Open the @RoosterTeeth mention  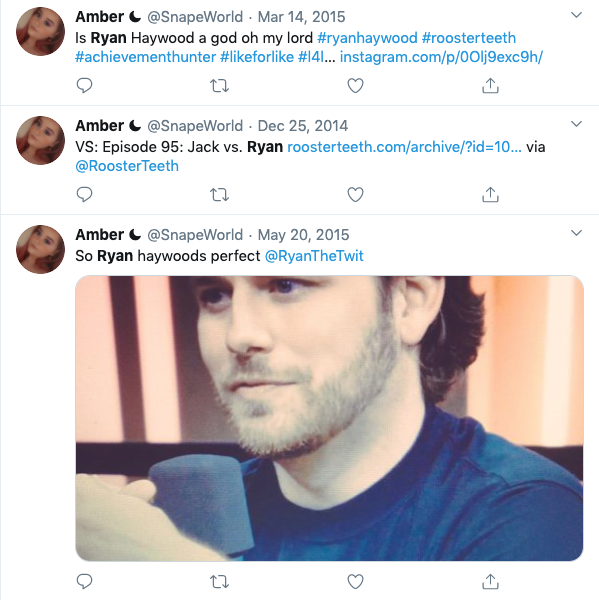127,166
